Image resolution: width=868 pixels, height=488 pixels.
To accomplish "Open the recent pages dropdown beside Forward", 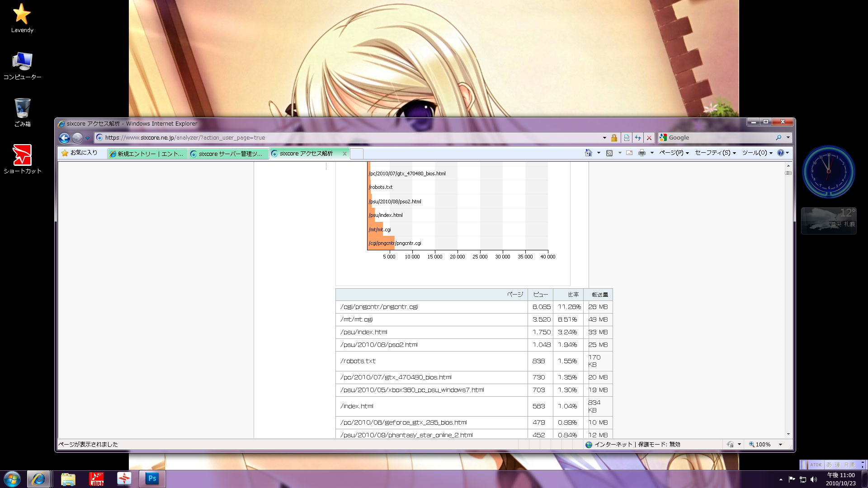I will (x=87, y=138).
